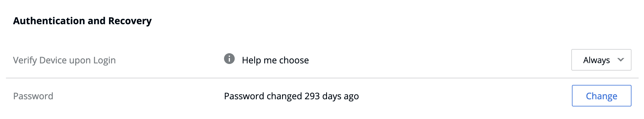Screen dimensions: 644x119
Task: Click the word Recovery in the section title
Action: point(130,21)
